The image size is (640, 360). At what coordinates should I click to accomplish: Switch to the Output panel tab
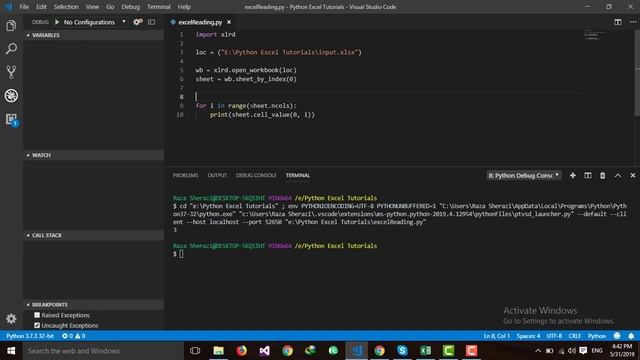[217, 175]
